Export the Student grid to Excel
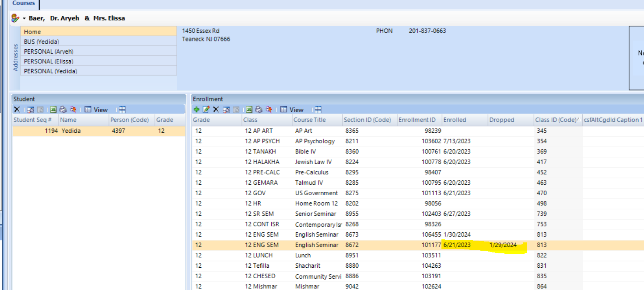This screenshot has width=644, height=290. [x=53, y=110]
